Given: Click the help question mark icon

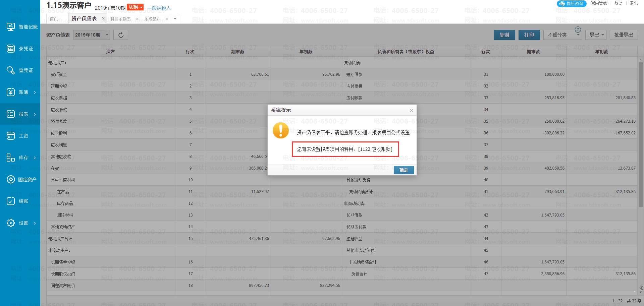Looking at the screenshot, I should pos(578,29).
